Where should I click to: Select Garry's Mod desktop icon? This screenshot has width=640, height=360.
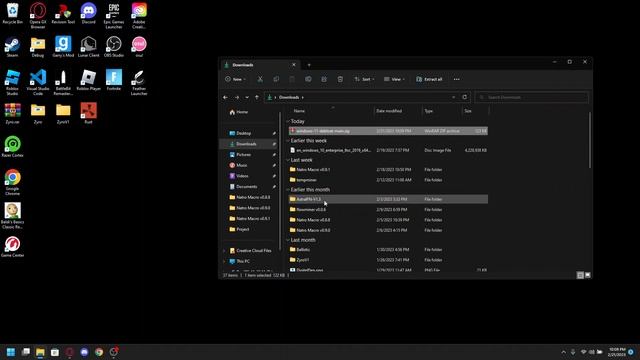coord(63,47)
